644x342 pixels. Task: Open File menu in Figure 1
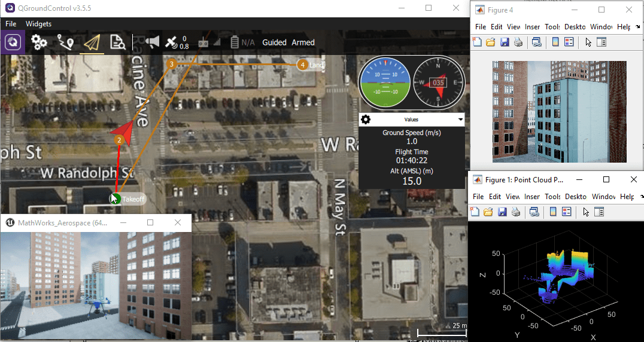(x=478, y=197)
